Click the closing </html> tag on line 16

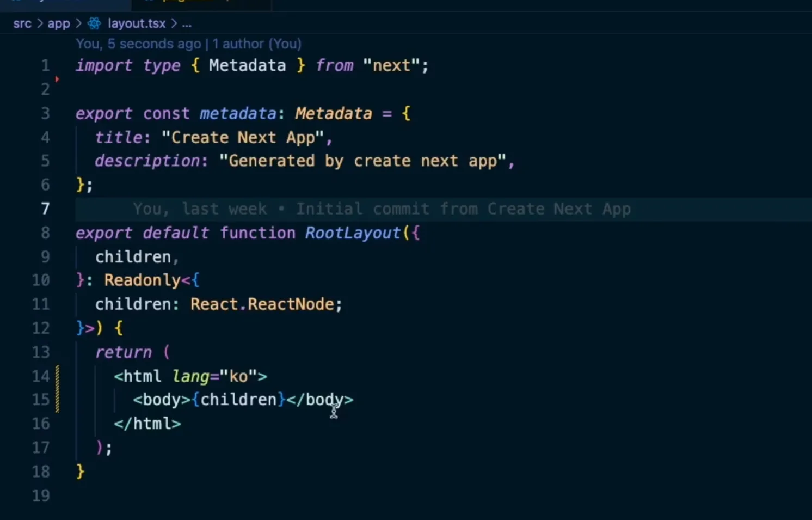[x=147, y=424]
